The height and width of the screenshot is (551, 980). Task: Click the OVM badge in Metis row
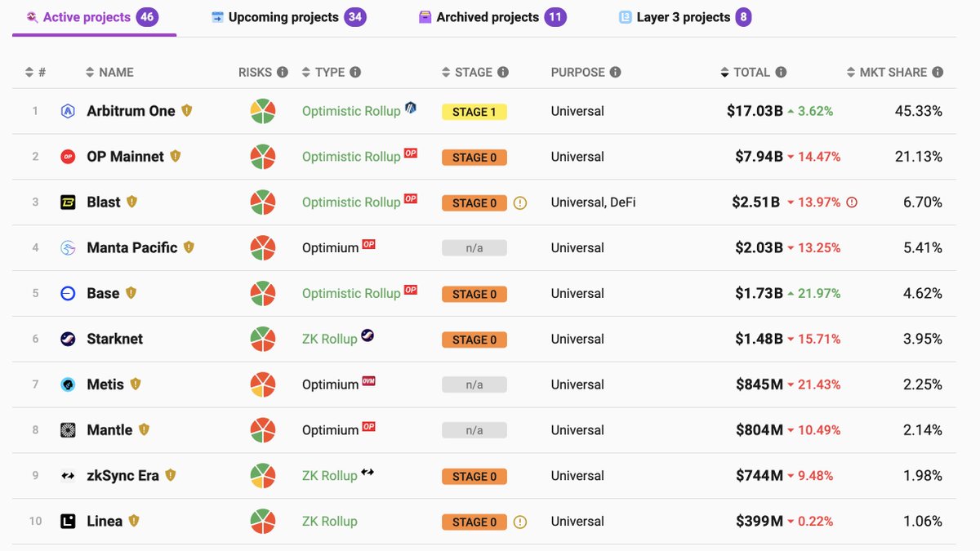point(368,381)
